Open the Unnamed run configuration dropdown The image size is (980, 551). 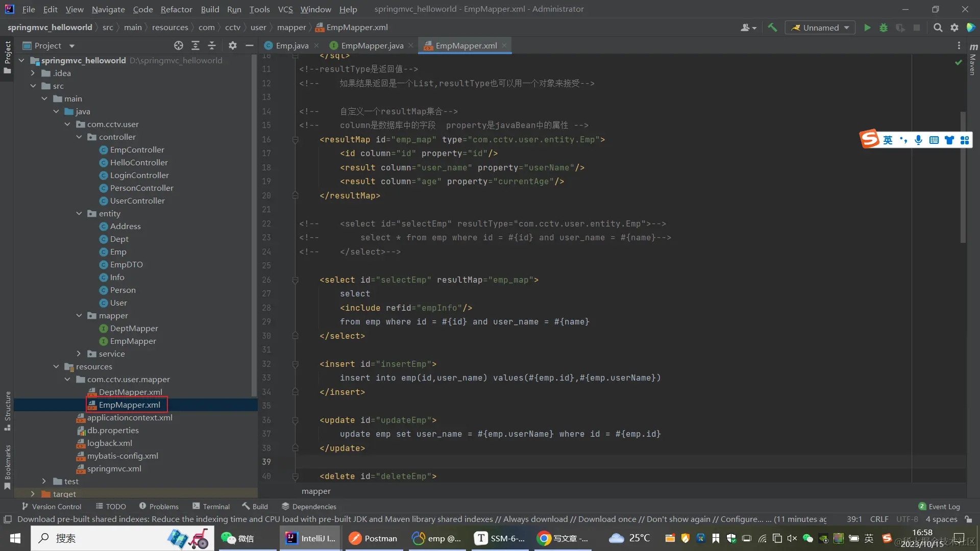pyautogui.click(x=820, y=28)
